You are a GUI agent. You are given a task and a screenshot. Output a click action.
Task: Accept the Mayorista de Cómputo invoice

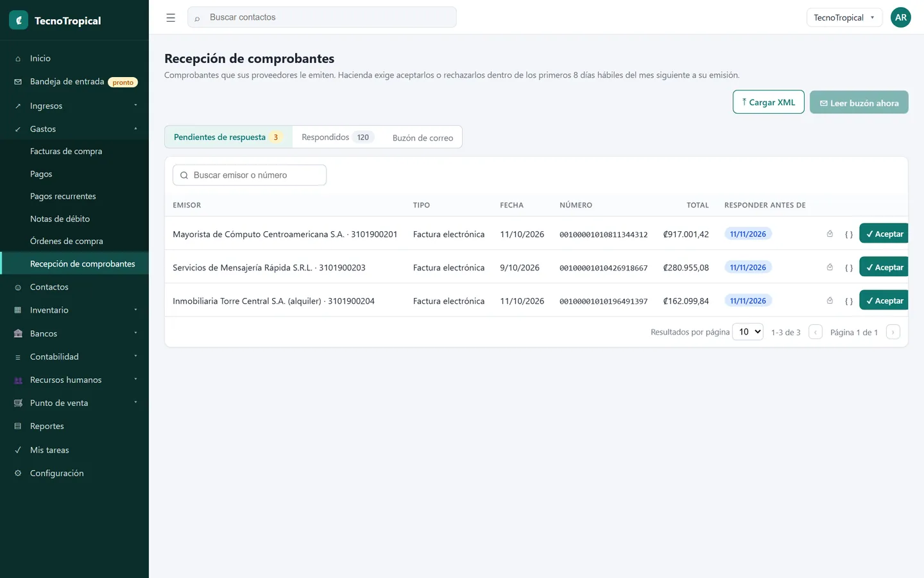point(884,234)
